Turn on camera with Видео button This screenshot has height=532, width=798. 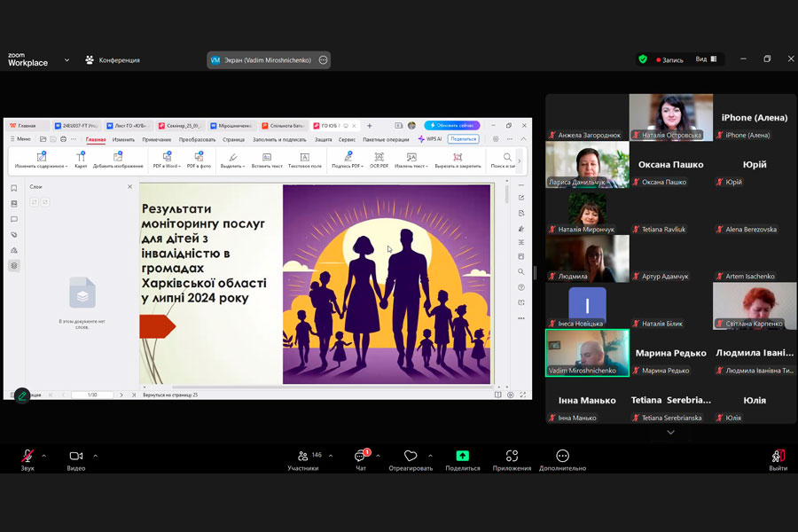point(75,456)
